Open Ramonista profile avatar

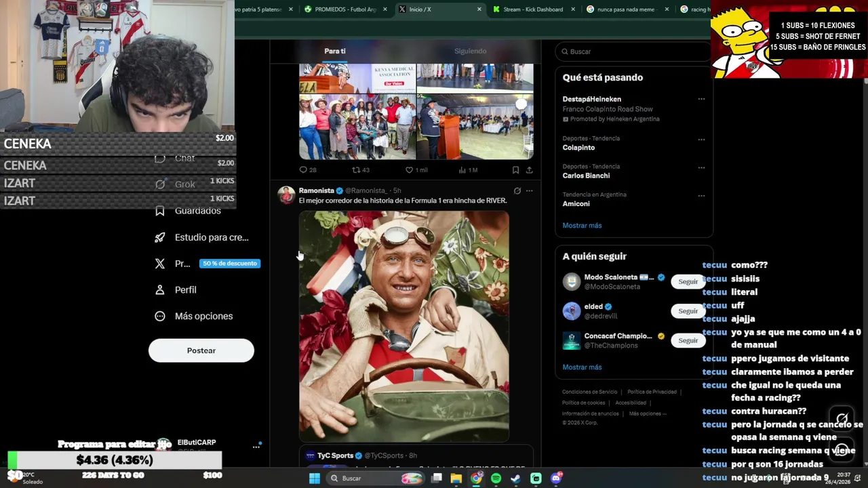tap(286, 195)
